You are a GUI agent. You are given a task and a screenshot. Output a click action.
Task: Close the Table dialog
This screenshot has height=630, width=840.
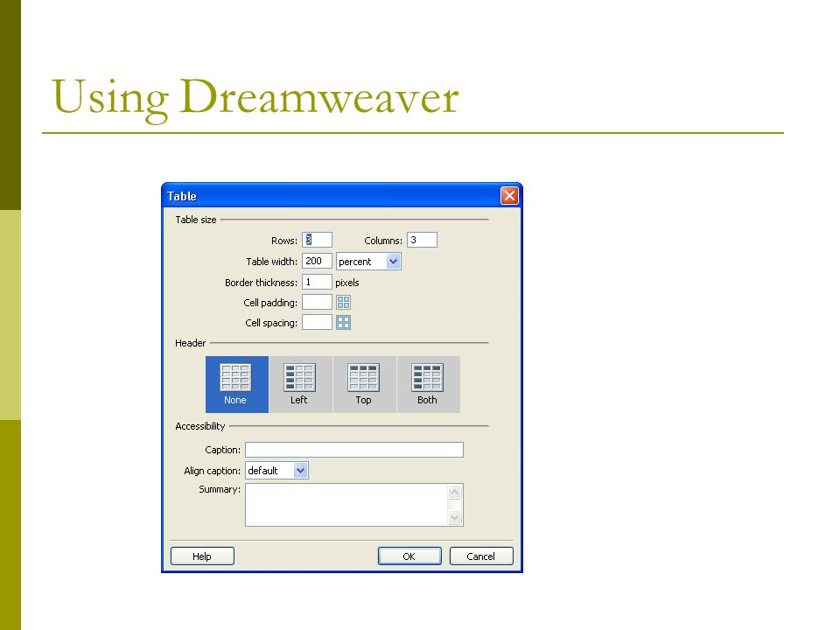click(509, 195)
